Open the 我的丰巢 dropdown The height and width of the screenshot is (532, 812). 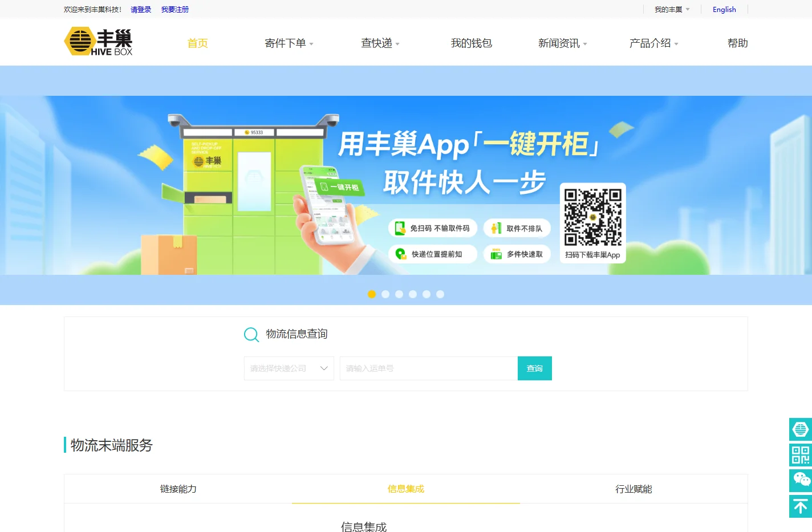[x=672, y=10]
